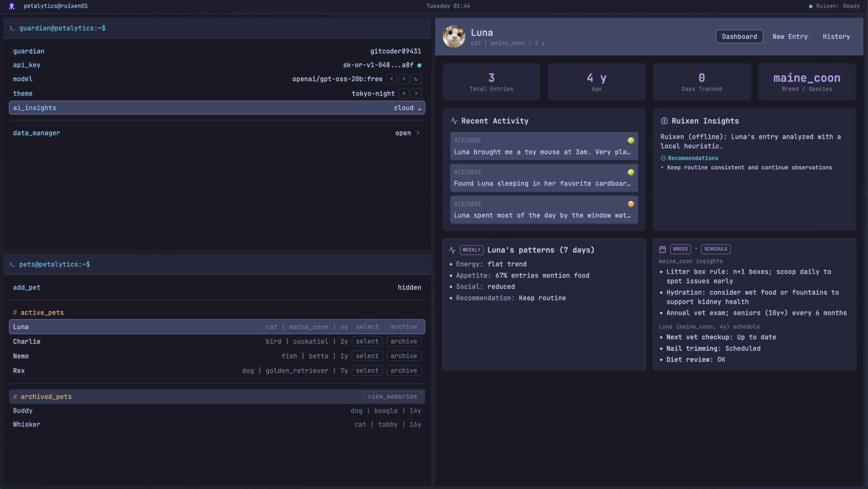Click the model refresh icon
Viewport: 868px width, 489px height.
click(x=416, y=79)
